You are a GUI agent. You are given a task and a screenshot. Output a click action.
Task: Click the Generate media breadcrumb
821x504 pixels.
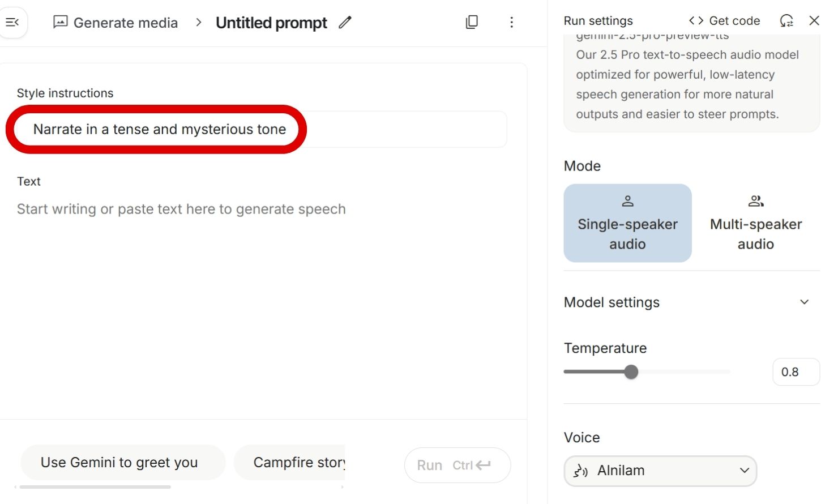click(125, 23)
